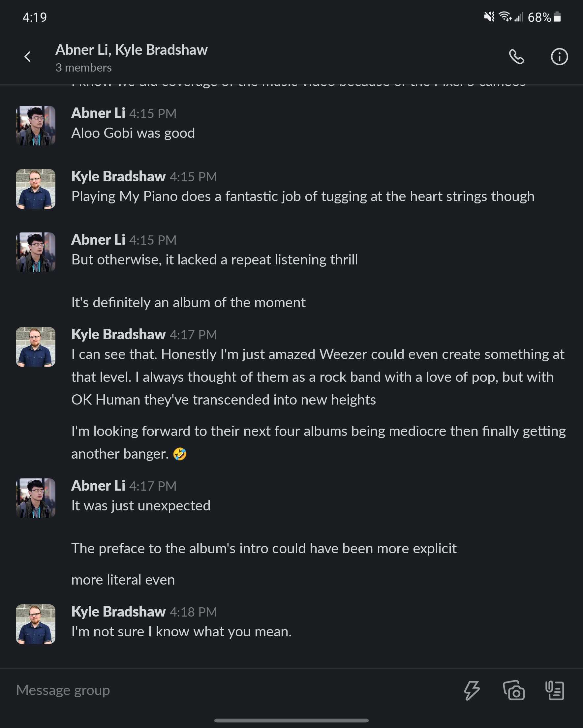Tap the battery icon in status bar
The height and width of the screenshot is (728, 583).
(x=557, y=17)
